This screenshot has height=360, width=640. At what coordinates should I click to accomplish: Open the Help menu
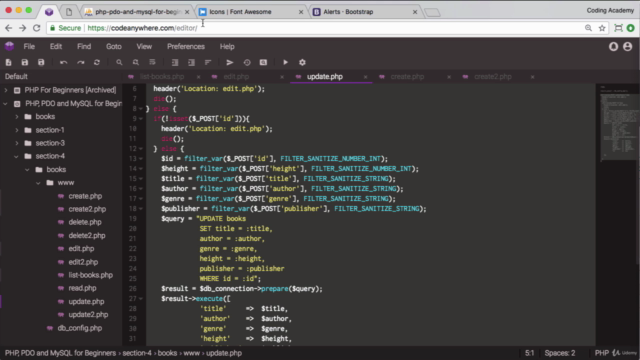(x=227, y=47)
